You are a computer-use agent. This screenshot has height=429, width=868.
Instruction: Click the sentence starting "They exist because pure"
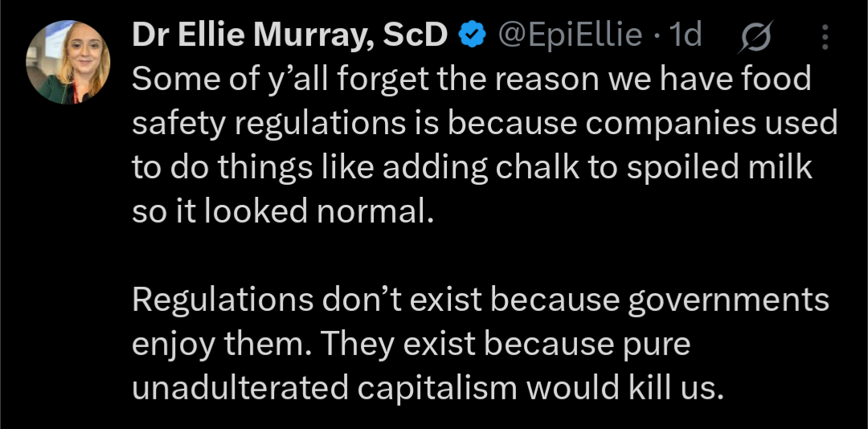point(505,344)
